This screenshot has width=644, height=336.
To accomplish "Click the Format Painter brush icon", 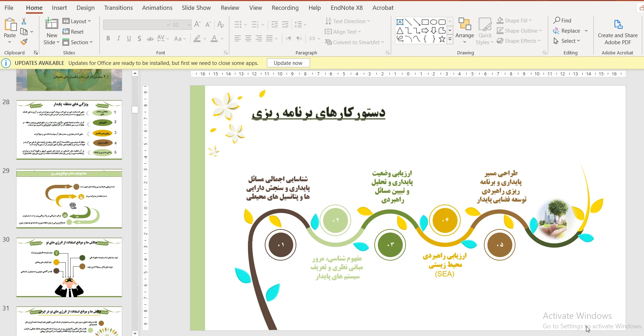I will (x=24, y=42).
